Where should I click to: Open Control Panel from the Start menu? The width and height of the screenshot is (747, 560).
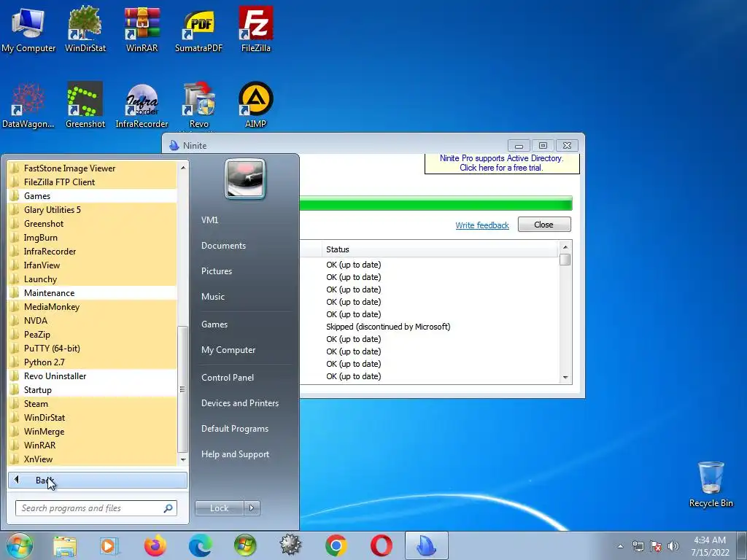pos(228,377)
